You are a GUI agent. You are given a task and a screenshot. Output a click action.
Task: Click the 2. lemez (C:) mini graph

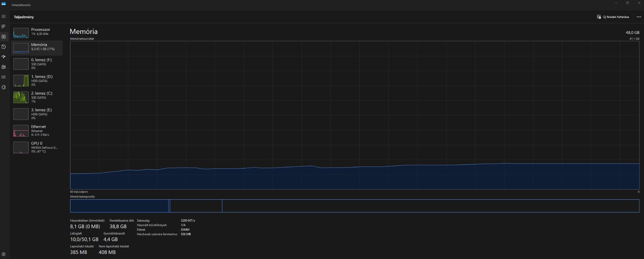21,97
